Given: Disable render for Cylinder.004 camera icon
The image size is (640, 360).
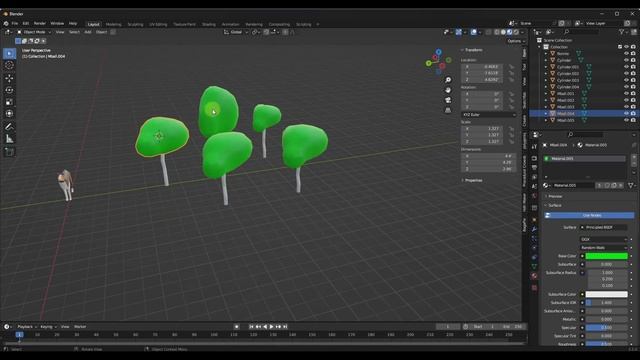Looking at the screenshot, I should 633,87.
